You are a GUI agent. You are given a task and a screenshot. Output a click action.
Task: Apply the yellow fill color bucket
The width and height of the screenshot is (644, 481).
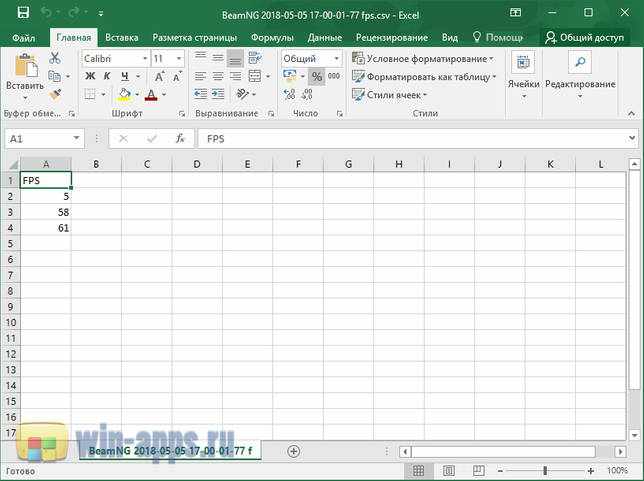pos(124,95)
